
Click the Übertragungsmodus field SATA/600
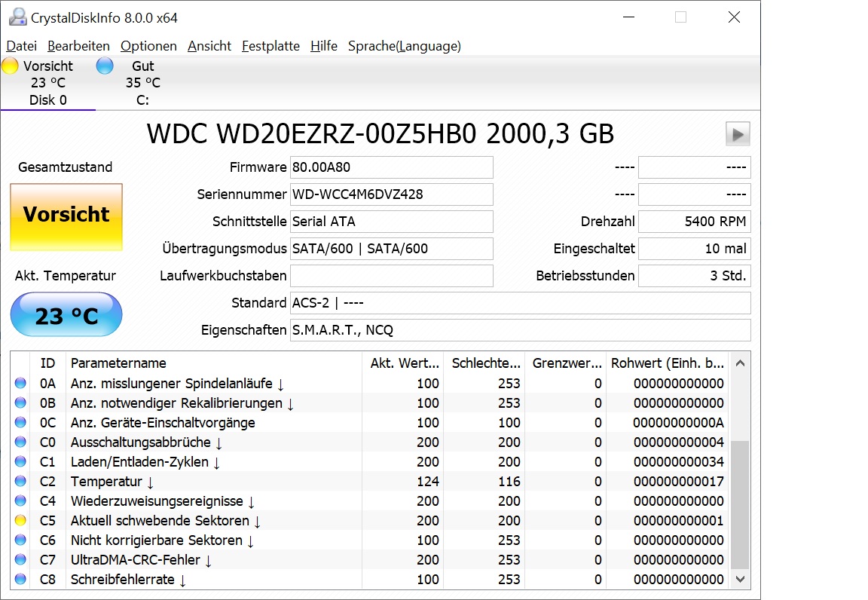point(391,249)
